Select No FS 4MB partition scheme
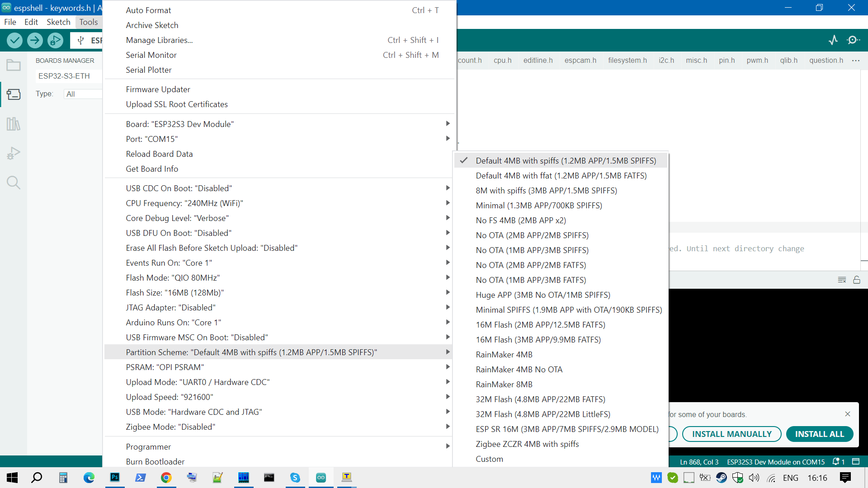 (x=561, y=221)
